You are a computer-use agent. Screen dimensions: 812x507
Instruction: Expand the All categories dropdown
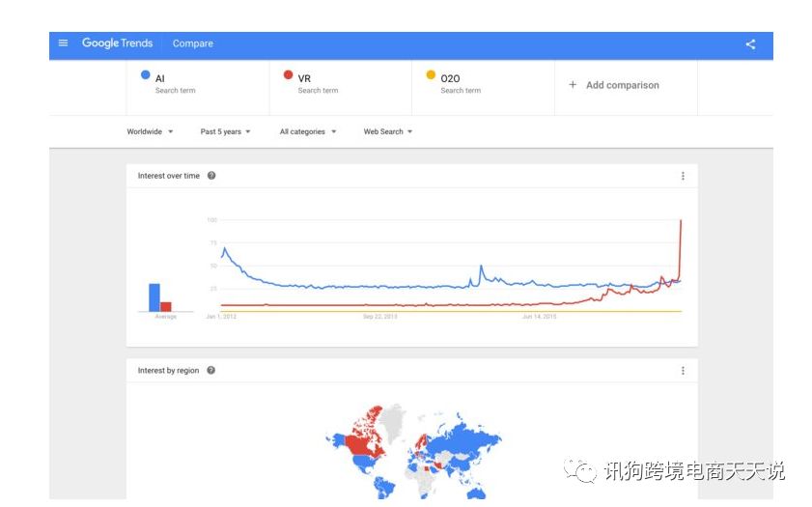point(308,131)
